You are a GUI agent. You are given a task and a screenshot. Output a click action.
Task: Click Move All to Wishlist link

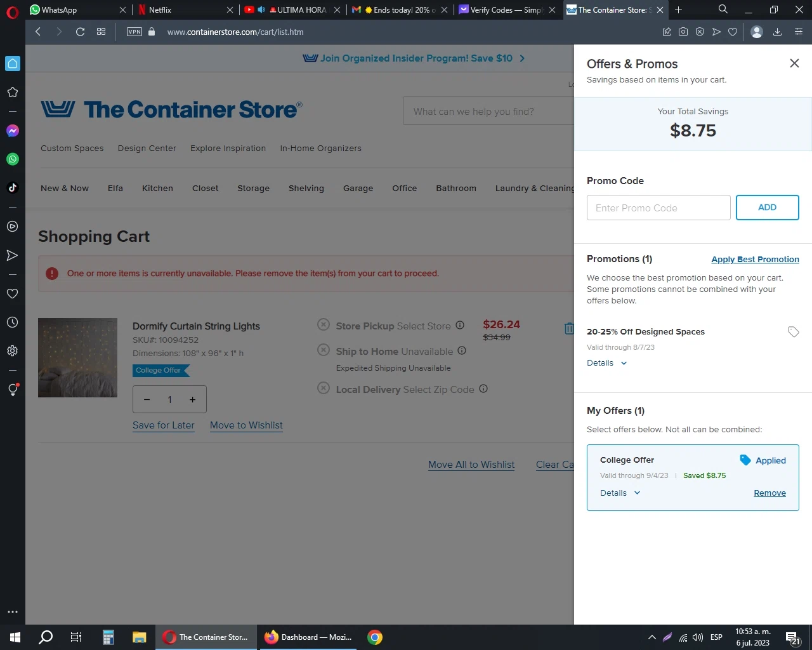(471, 465)
